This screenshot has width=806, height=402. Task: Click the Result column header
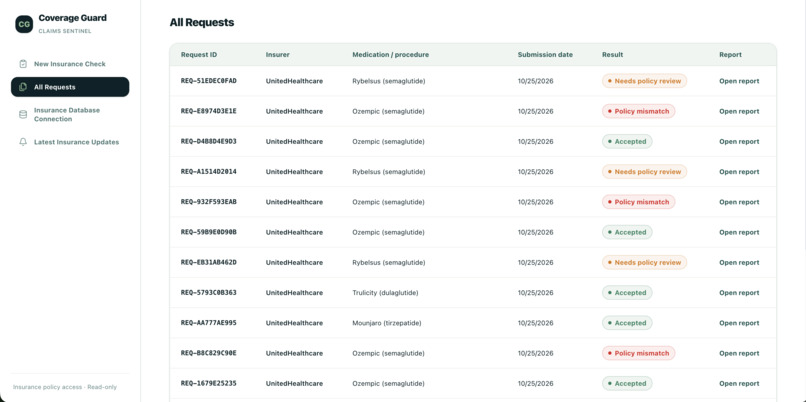[x=612, y=54]
